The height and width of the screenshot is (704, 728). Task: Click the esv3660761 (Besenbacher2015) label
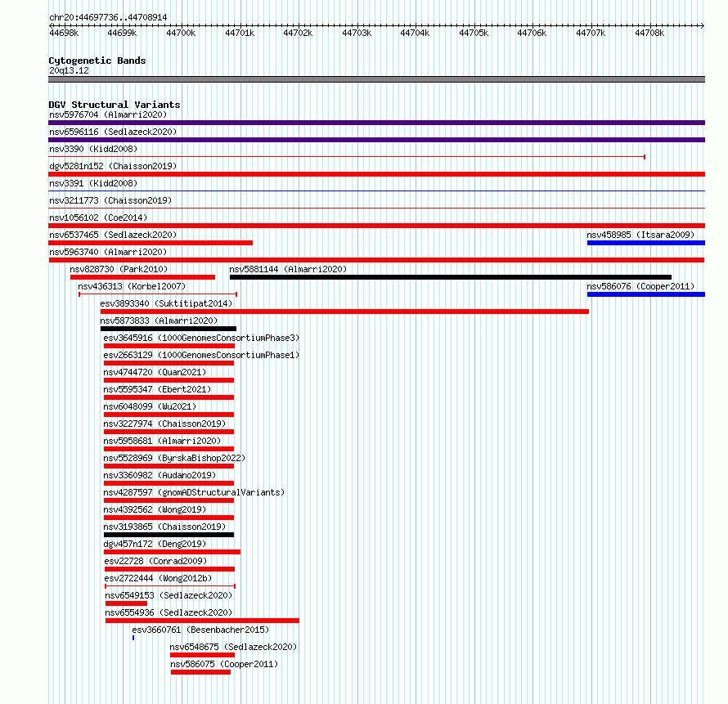click(x=200, y=630)
